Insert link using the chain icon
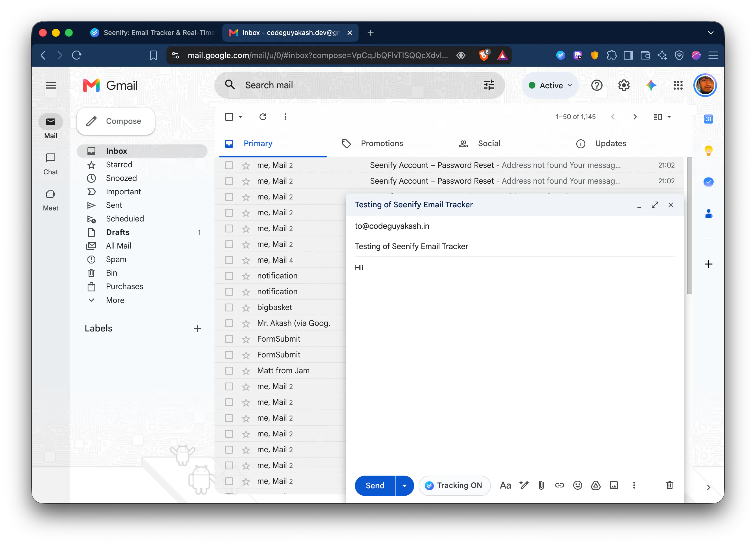This screenshot has width=756, height=545. pos(559,485)
